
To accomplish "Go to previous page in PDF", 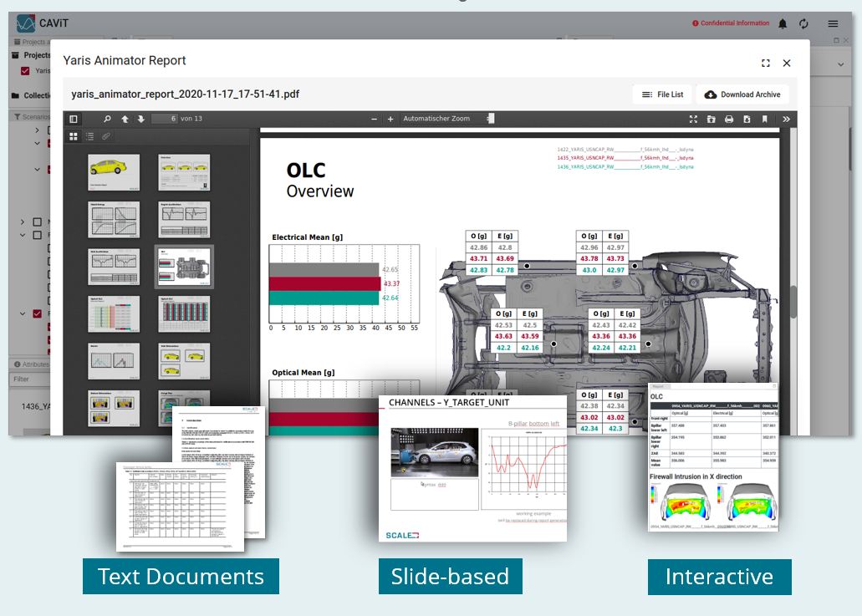I will [x=125, y=119].
